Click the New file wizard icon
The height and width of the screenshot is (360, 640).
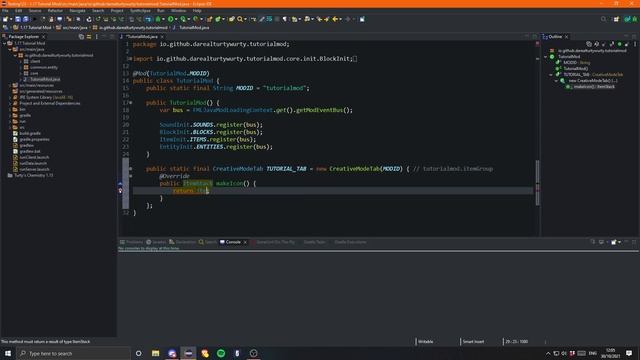point(5,19)
